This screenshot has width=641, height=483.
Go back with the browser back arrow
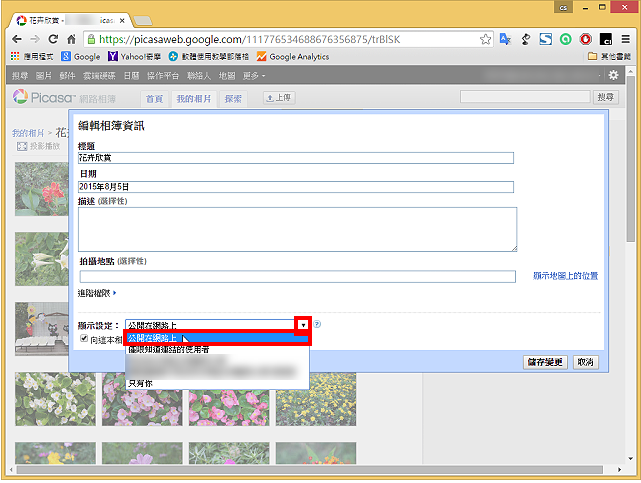(x=17, y=39)
